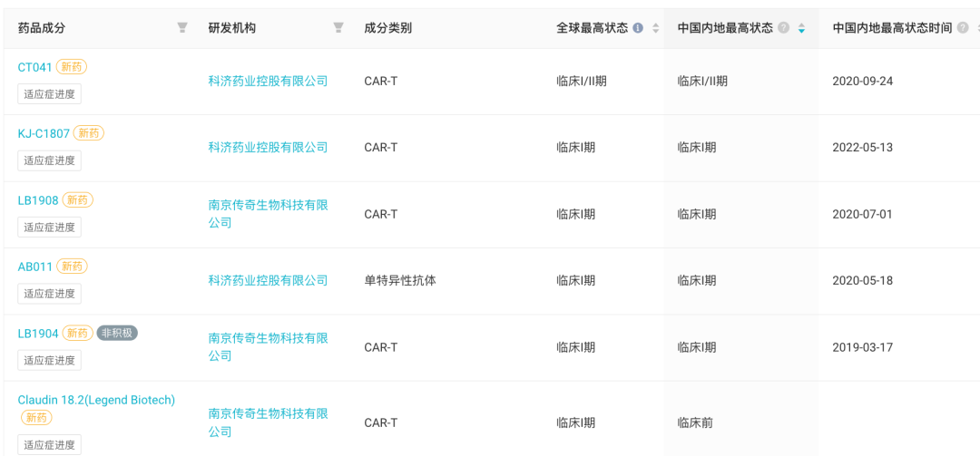
Task: Open Claudin 18.2(Legend Biotech) link
Action: (96, 400)
